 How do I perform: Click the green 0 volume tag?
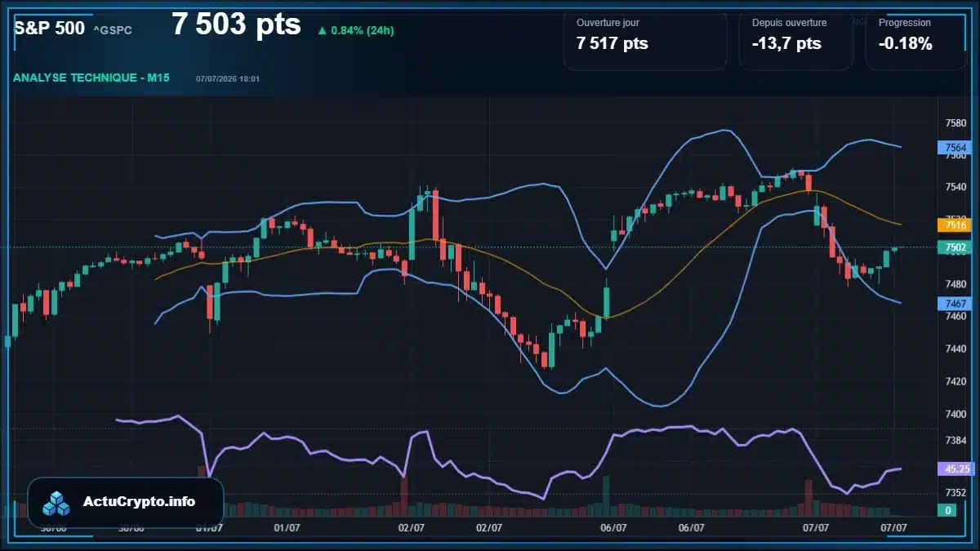pyautogui.click(x=947, y=510)
